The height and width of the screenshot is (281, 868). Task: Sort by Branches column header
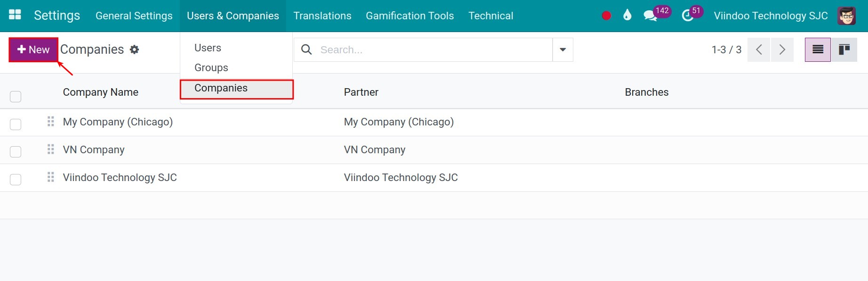[x=647, y=92]
